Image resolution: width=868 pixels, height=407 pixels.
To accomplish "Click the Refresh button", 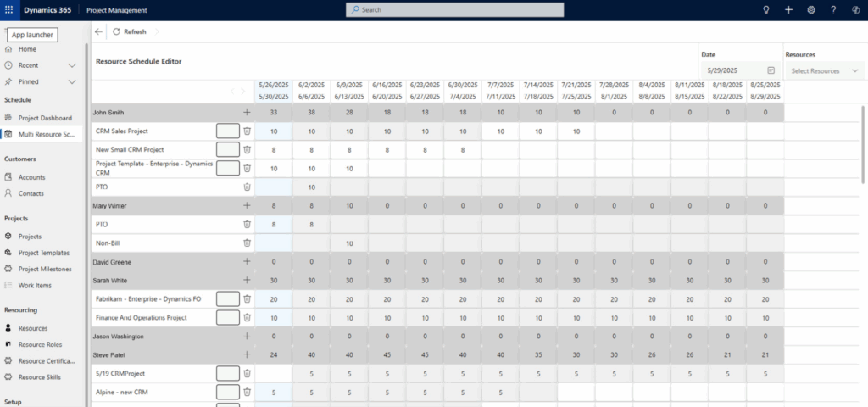I will click(129, 31).
